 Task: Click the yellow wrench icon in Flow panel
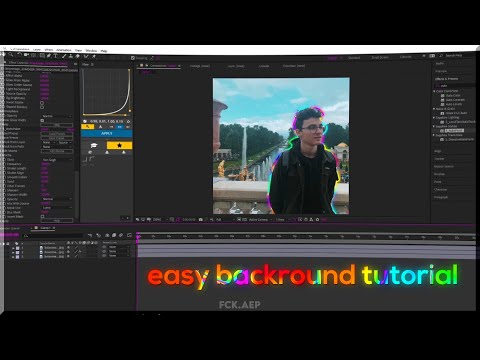click(87, 127)
